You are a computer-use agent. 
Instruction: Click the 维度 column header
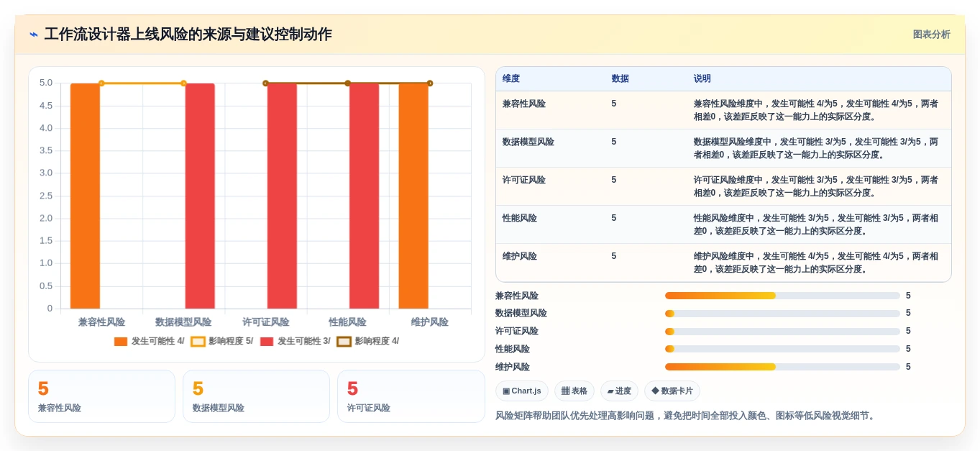pos(511,78)
